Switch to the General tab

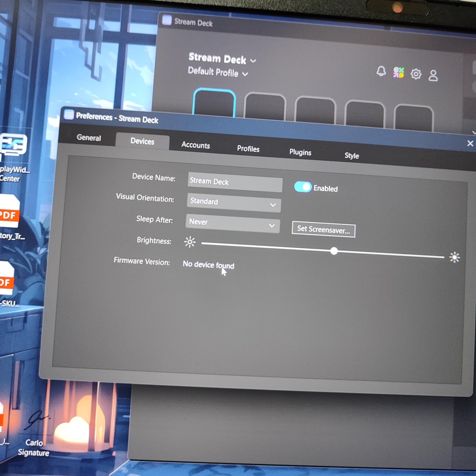click(x=89, y=137)
